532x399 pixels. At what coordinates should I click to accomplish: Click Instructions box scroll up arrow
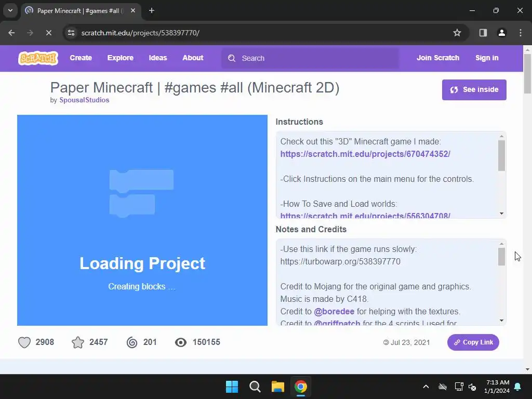click(501, 136)
